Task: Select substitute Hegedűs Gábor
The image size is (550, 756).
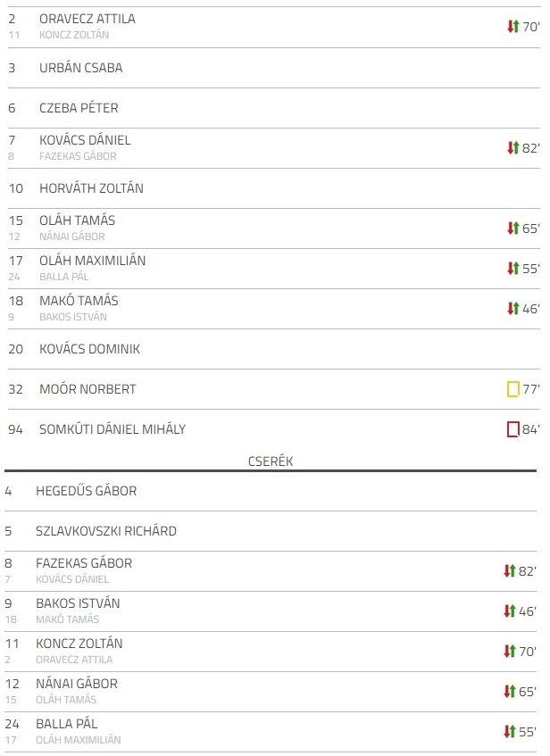Action: coord(87,491)
